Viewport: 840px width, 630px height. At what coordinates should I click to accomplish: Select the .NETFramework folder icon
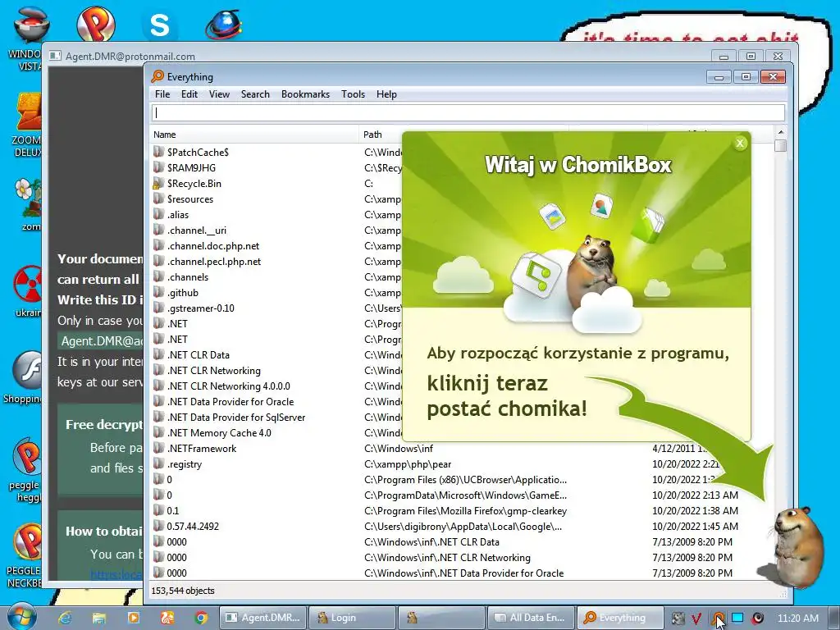tap(158, 448)
